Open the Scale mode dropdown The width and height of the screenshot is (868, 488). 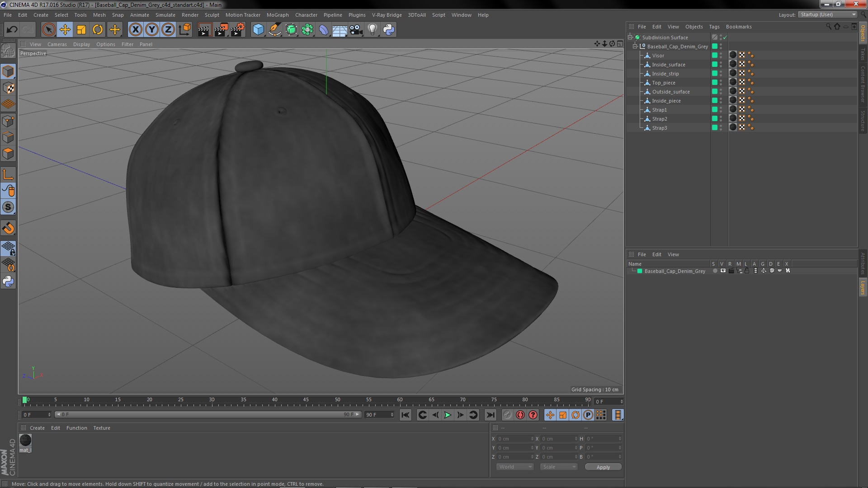[x=559, y=467]
